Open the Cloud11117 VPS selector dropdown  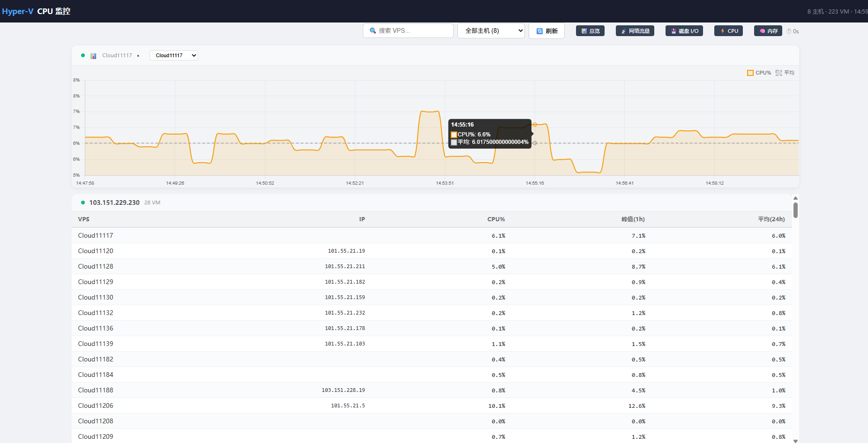click(174, 55)
